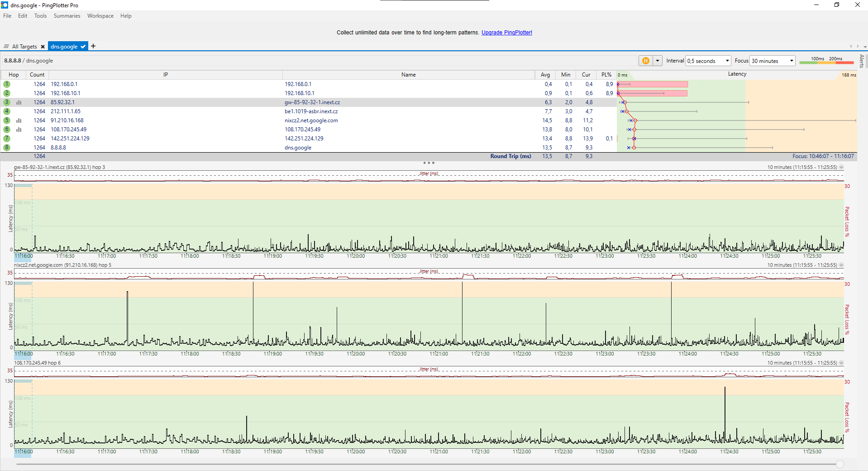The height and width of the screenshot is (471, 868).
Task: Click the green hop 8 status circle
Action: [x=7, y=148]
